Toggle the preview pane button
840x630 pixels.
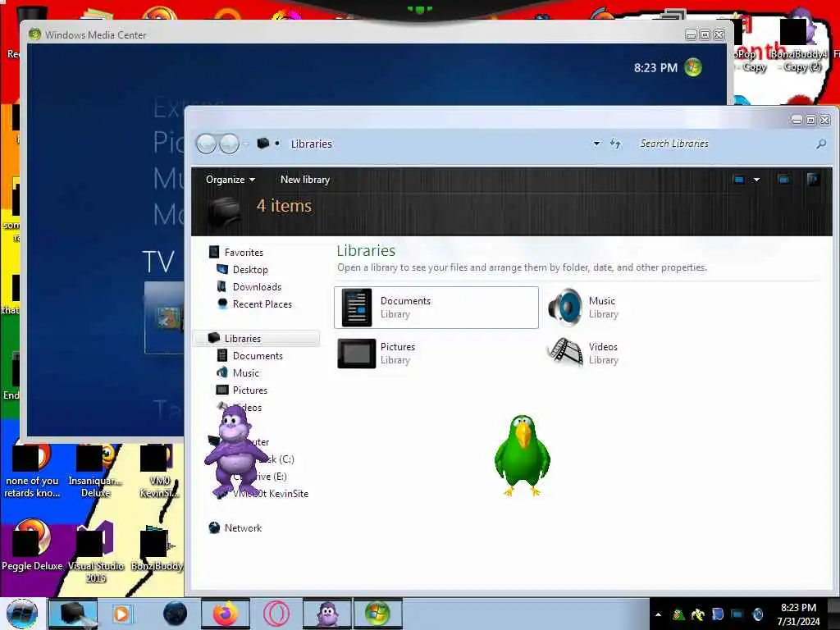pos(783,180)
